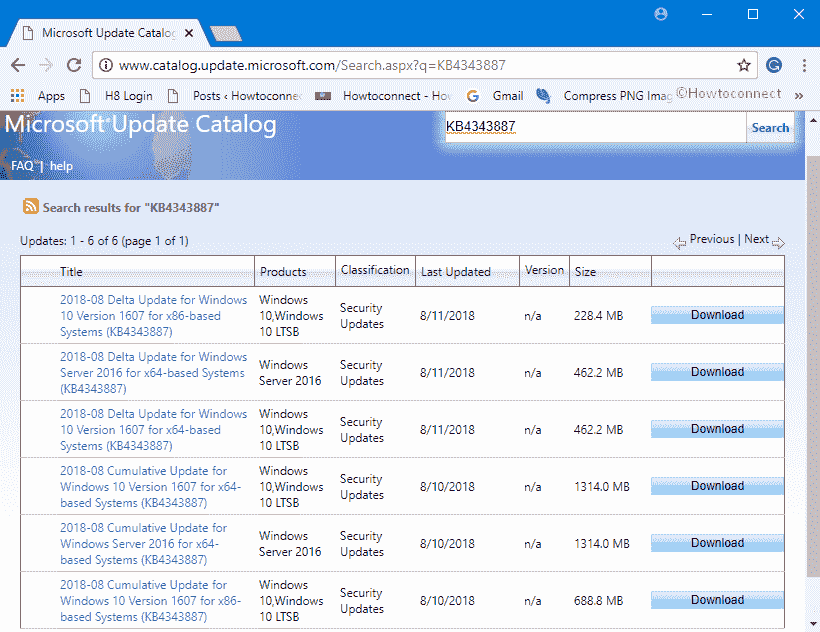Click the page scrollbar up arrow

coord(813,120)
